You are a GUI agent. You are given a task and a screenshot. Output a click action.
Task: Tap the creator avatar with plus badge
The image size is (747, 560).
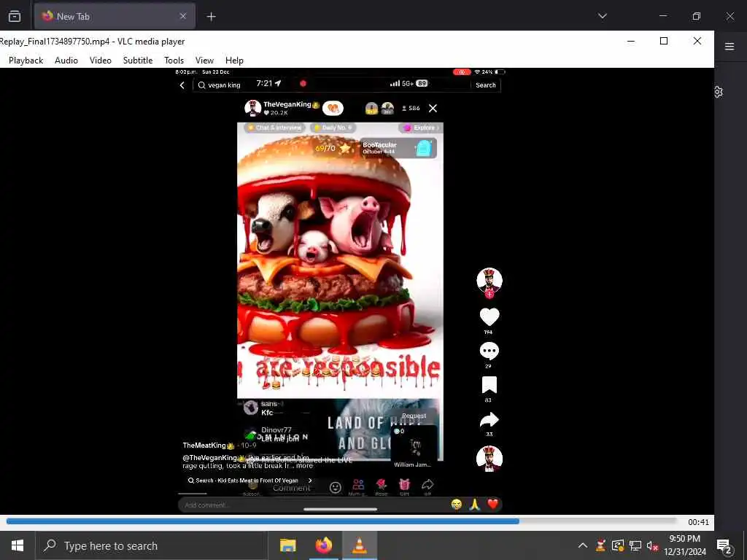489,281
